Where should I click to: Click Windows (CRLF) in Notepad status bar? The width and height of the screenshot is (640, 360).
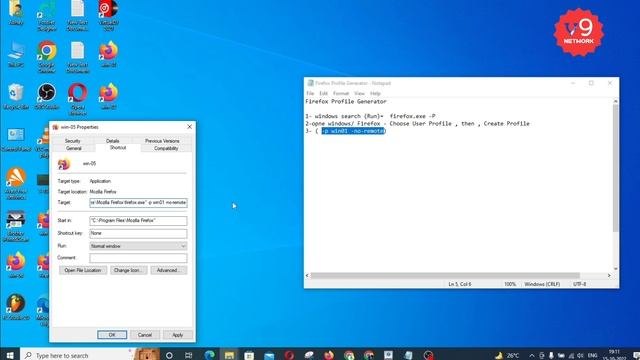542,284
